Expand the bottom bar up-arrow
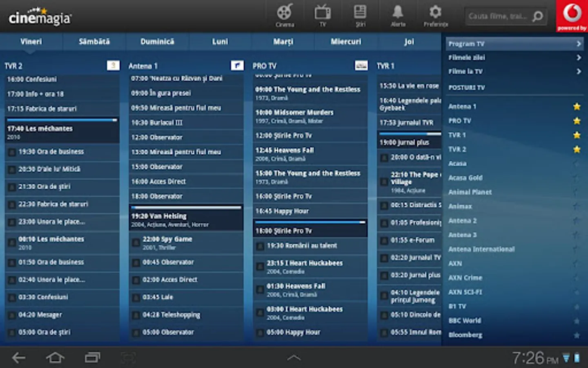This screenshot has height=368, width=588. [294, 358]
